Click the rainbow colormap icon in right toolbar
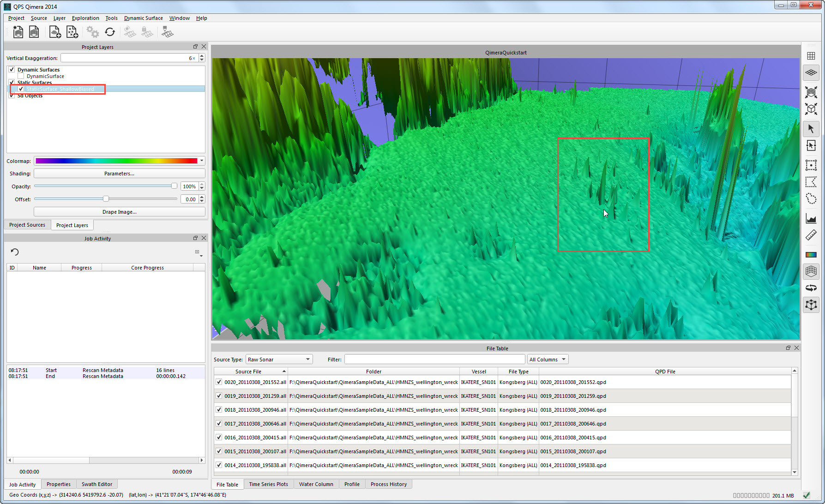Image resolution: width=825 pixels, height=504 pixels. click(x=811, y=254)
